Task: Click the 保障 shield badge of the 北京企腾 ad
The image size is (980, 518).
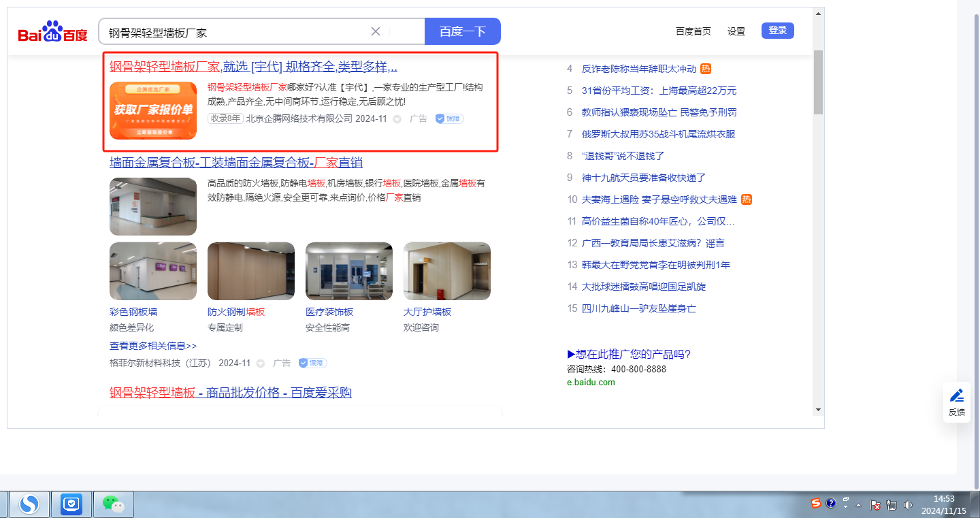Action: point(449,118)
